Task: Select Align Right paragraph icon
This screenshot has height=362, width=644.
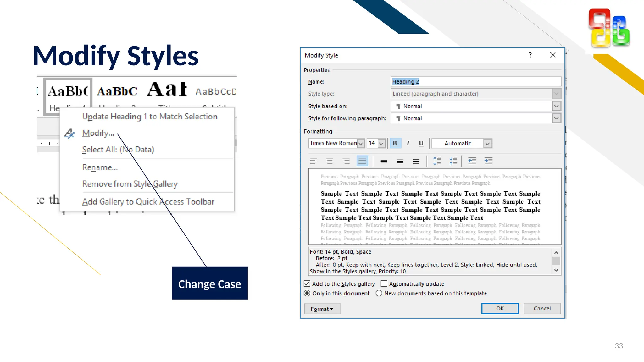Action: (346, 161)
